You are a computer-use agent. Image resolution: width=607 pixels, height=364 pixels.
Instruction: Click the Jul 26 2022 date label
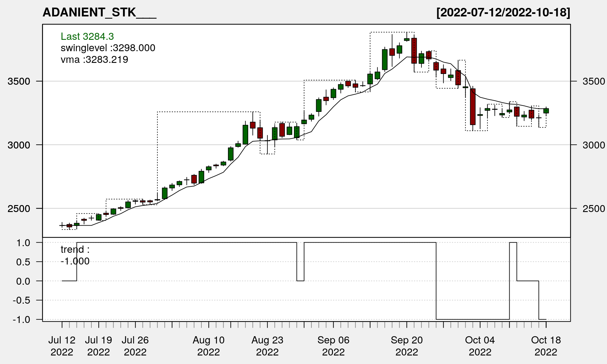135,346
